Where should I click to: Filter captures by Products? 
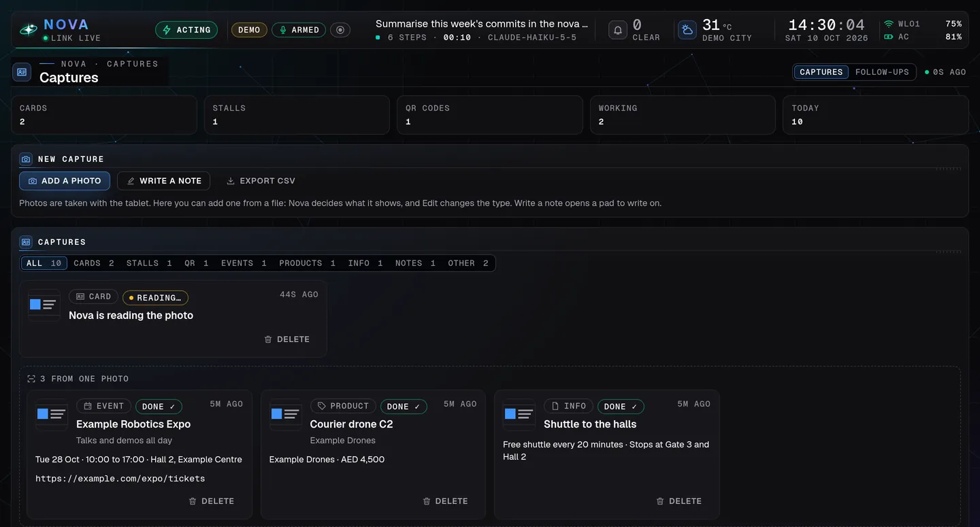click(x=307, y=263)
